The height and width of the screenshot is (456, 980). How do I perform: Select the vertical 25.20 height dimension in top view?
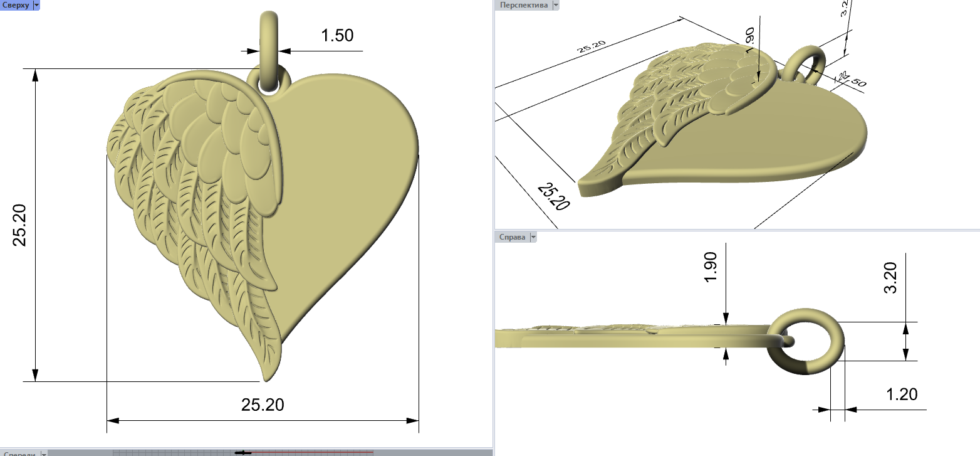(20, 224)
